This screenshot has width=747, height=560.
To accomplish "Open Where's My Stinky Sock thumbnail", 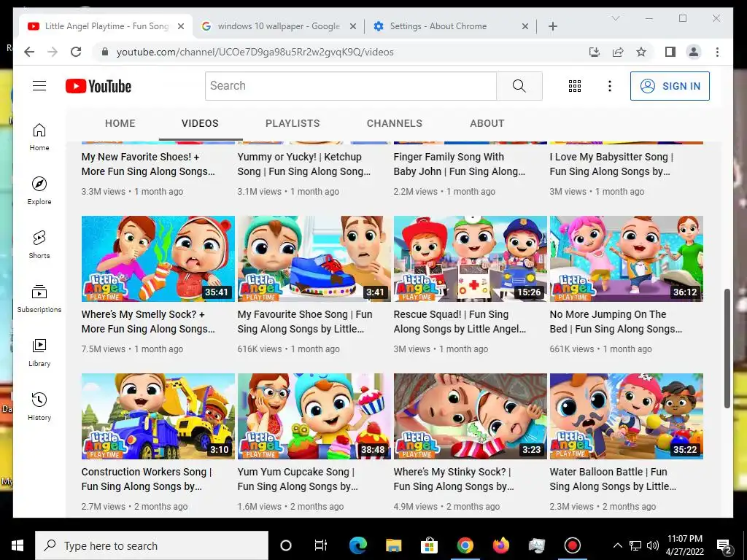I will pyautogui.click(x=471, y=416).
